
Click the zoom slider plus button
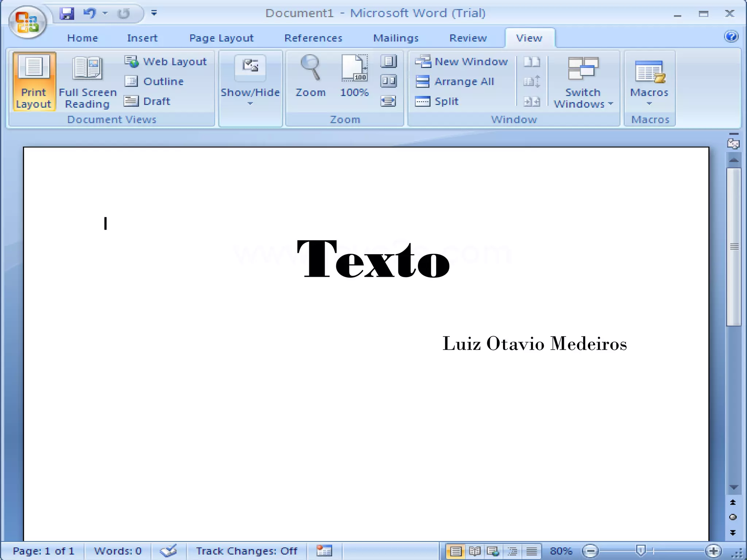click(713, 551)
